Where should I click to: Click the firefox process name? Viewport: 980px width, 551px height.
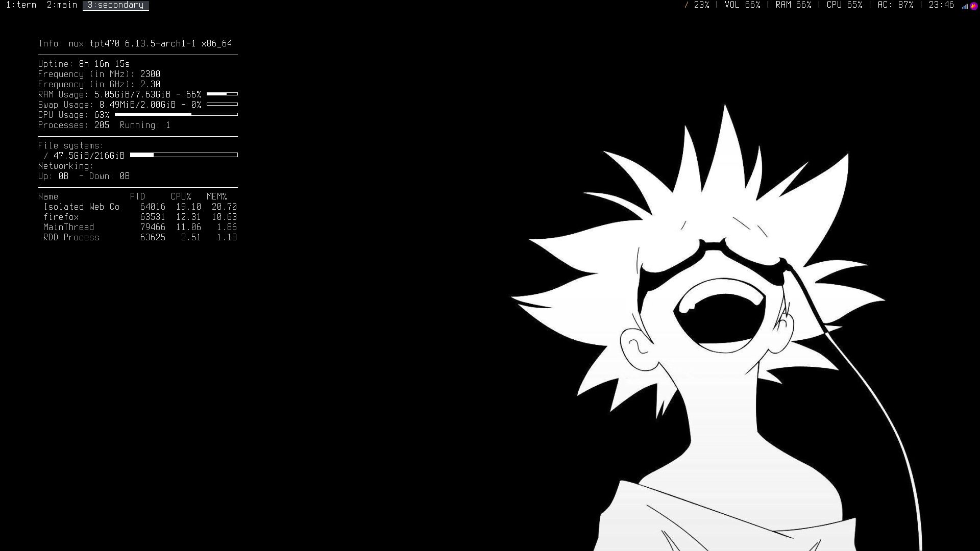61,217
